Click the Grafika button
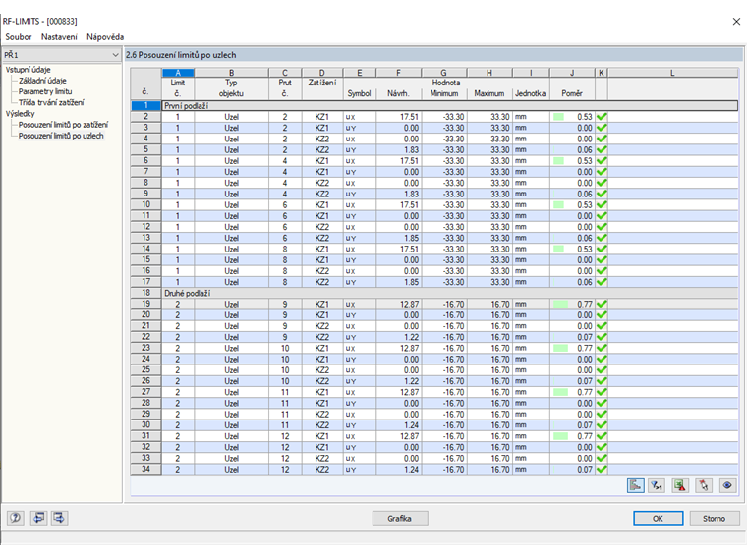 400,518
